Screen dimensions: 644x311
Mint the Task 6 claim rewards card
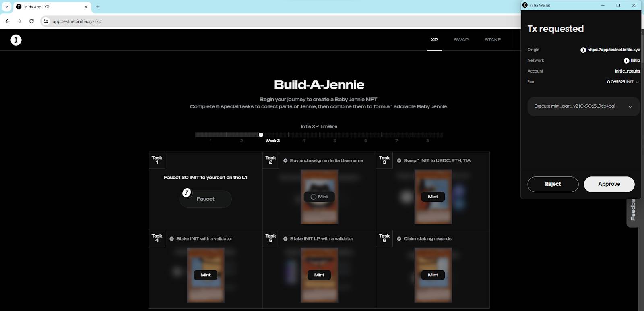pos(433,275)
